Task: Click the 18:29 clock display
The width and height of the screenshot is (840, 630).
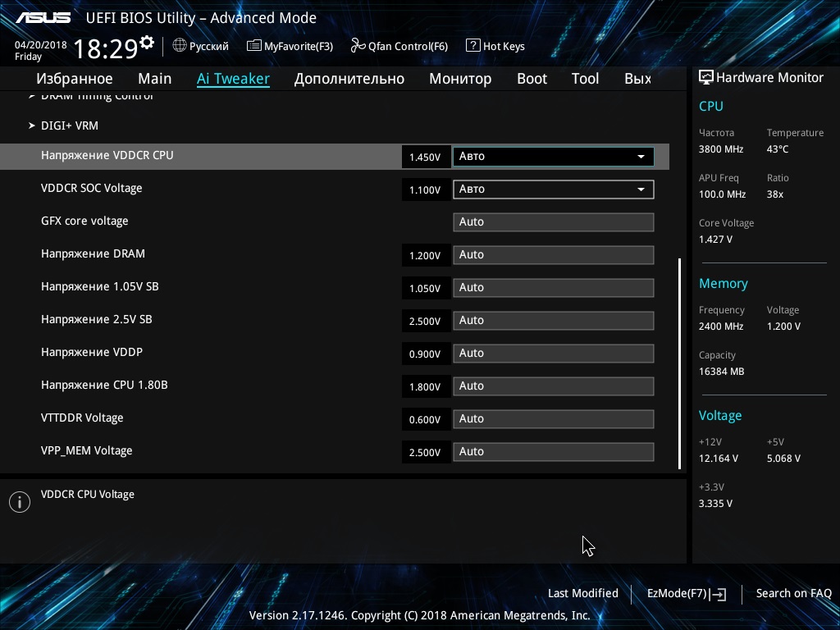Action: pos(106,48)
